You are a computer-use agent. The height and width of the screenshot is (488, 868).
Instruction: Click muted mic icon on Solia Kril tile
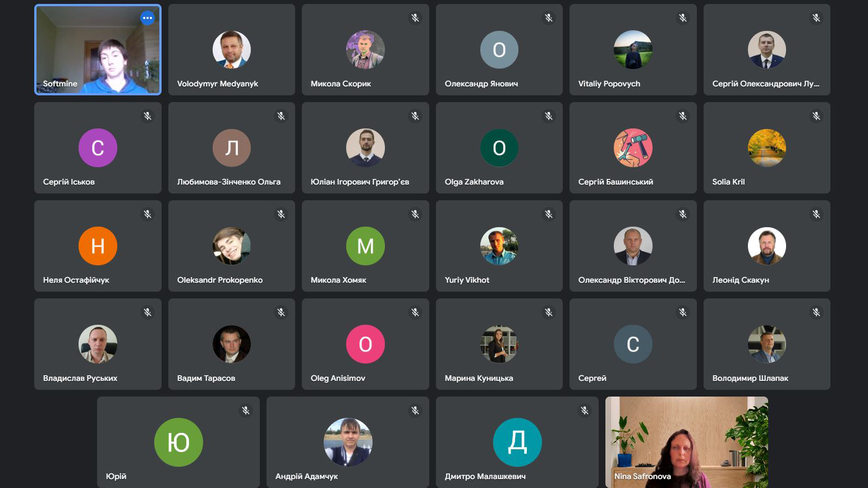(816, 116)
